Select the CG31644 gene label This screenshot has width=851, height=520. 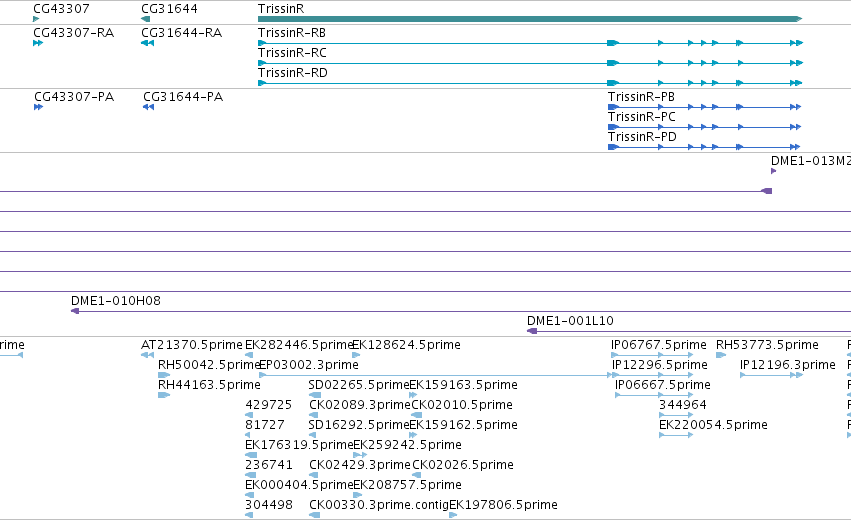pos(169,9)
